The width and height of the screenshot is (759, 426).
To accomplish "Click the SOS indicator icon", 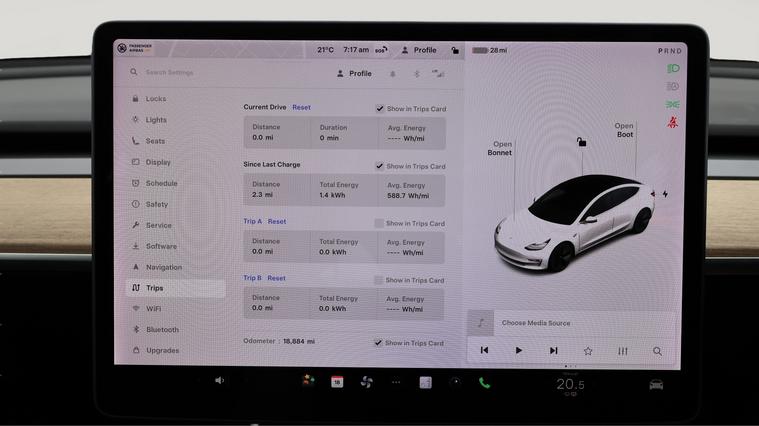I will pyautogui.click(x=381, y=50).
